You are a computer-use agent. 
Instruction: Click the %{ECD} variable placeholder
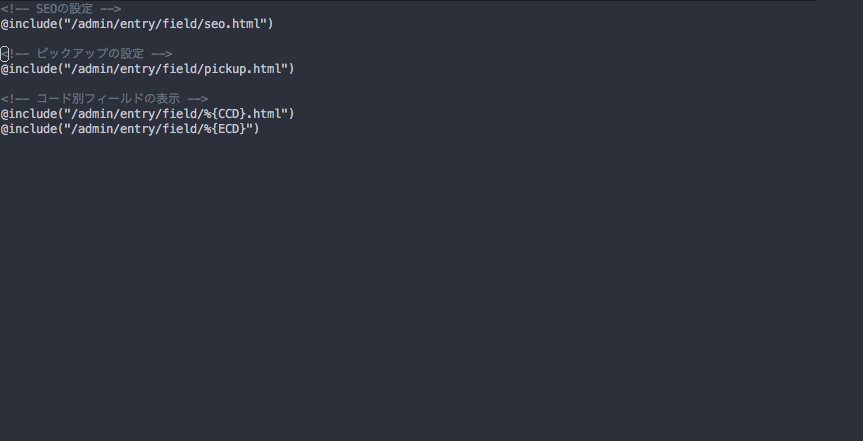(224, 128)
